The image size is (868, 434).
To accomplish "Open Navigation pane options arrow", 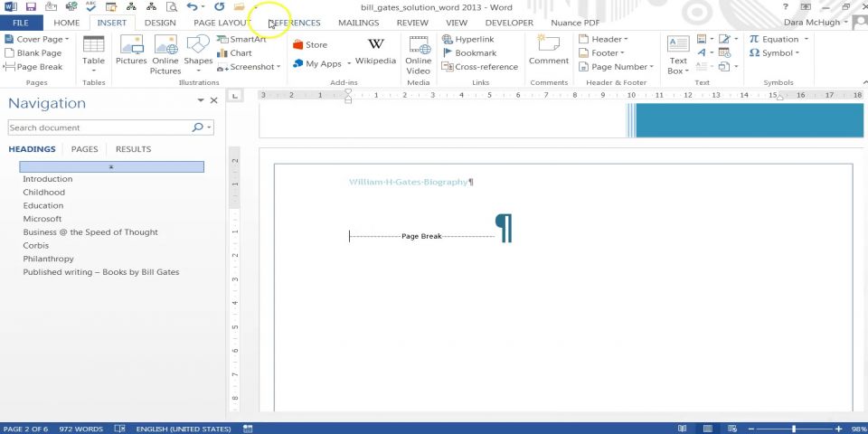I will [x=201, y=100].
